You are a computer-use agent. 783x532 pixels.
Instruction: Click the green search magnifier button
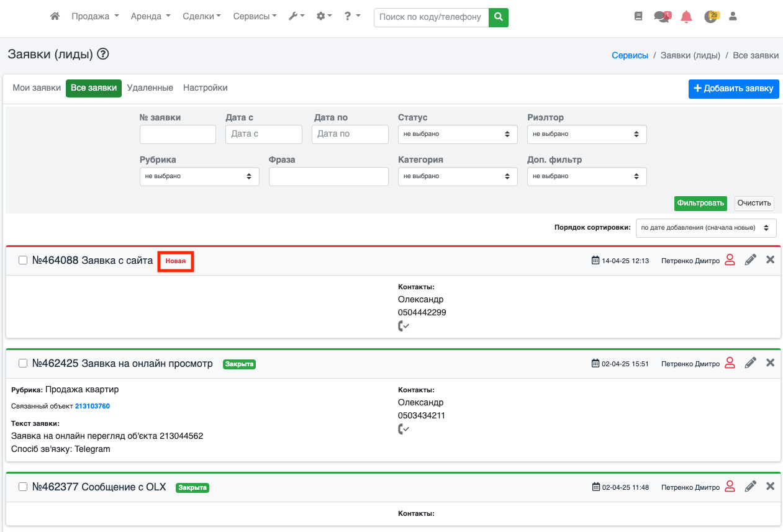pos(498,17)
